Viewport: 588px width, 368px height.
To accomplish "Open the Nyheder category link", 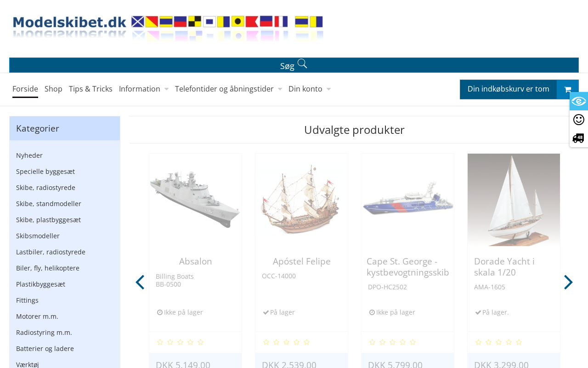I will pos(29,155).
